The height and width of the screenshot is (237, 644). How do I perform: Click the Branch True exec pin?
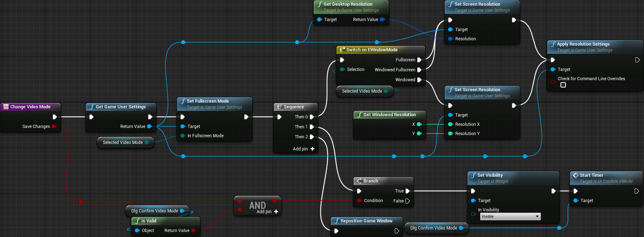click(x=408, y=191)
